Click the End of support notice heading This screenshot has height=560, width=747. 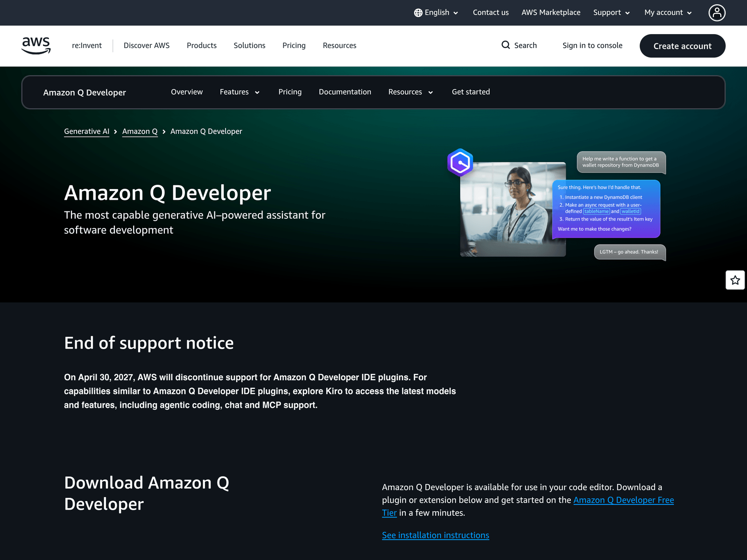tap(149, 343)
